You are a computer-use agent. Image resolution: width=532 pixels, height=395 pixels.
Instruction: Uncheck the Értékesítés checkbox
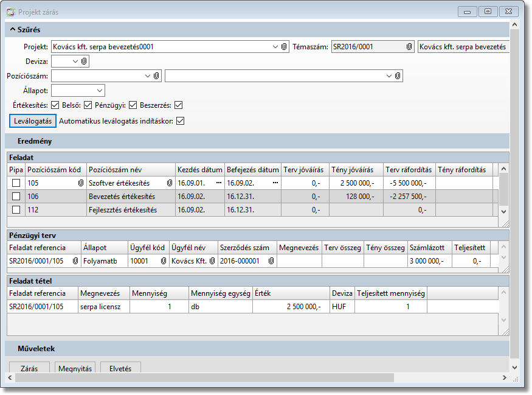[x=55, y=105]
